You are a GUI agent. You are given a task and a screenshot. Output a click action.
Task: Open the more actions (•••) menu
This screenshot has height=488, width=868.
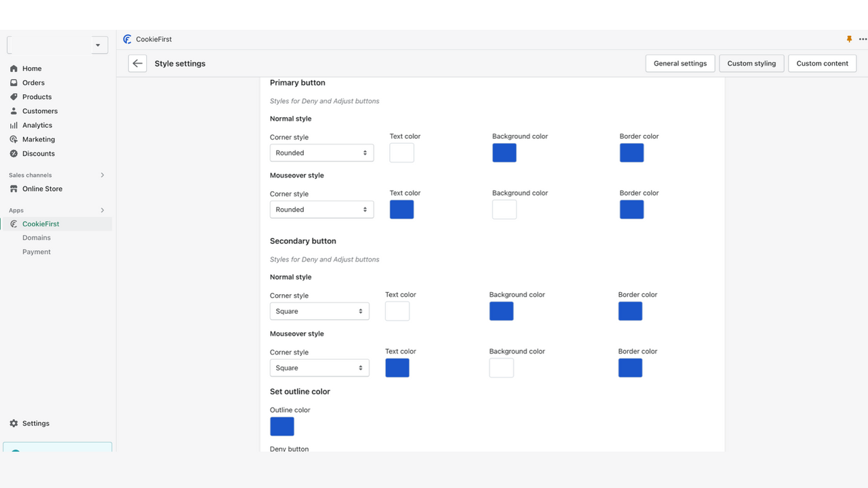(863, 39)
